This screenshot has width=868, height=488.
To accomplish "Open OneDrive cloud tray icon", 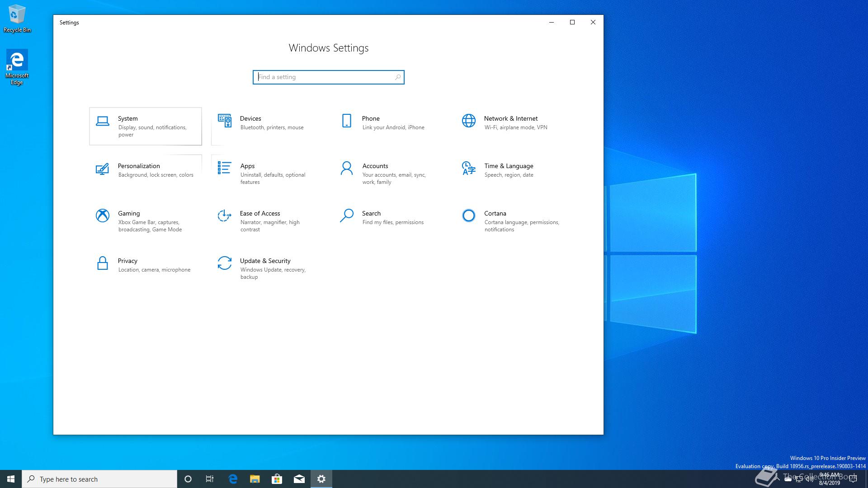I will click(788, 479).
